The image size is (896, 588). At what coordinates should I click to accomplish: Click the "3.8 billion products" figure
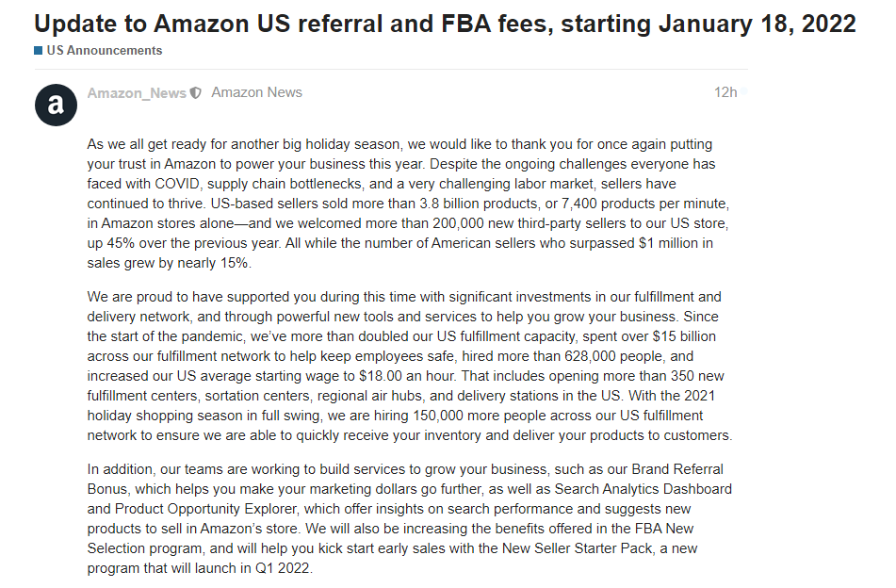click(x=480, y=204)
